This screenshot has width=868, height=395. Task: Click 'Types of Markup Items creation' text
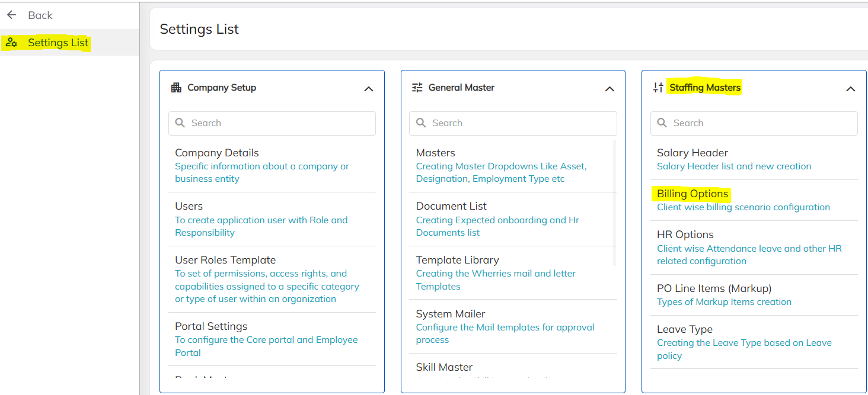click(x=724, y=302)
